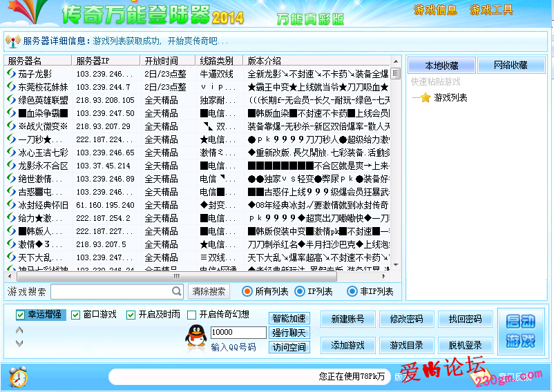
Task: Click the QQ number field showing 10000
Action: [238, 332]
